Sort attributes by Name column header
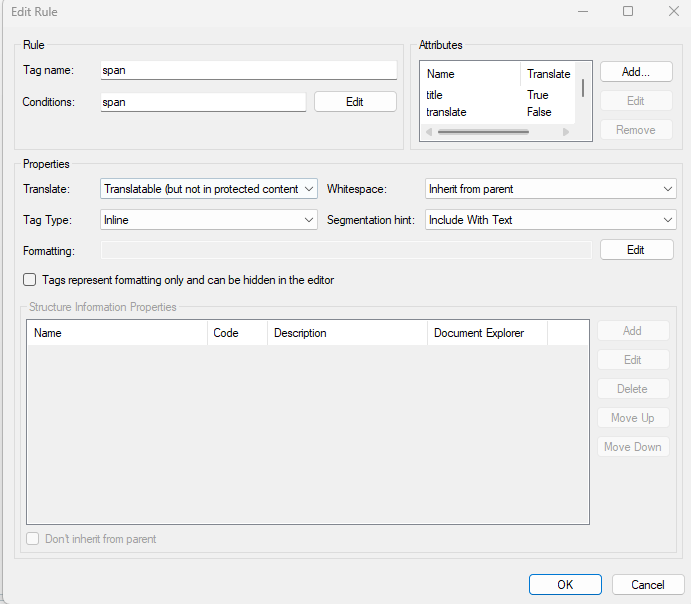 pos(471,74)
